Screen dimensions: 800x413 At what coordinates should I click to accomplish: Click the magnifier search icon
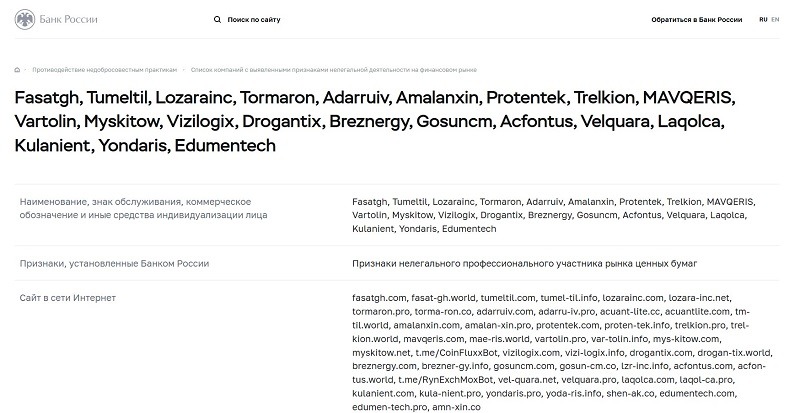pyautogui.click(x=217, y=20)
